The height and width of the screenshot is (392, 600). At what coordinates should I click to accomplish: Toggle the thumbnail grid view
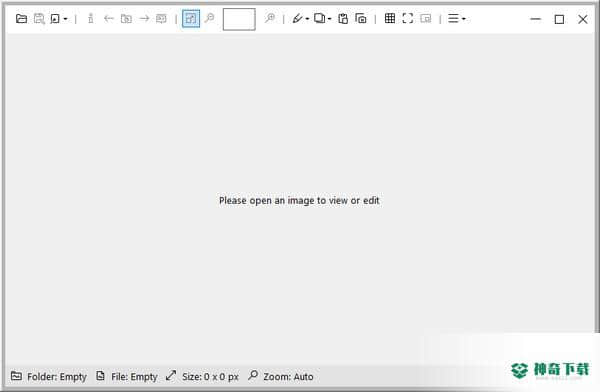[x=390, y=18]
